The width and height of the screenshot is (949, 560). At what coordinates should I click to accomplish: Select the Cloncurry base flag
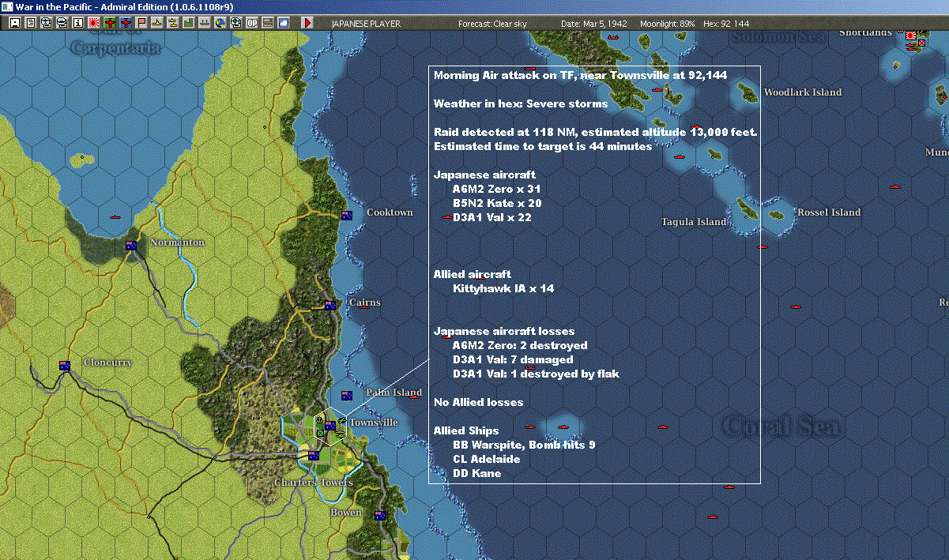click(65, 366)
